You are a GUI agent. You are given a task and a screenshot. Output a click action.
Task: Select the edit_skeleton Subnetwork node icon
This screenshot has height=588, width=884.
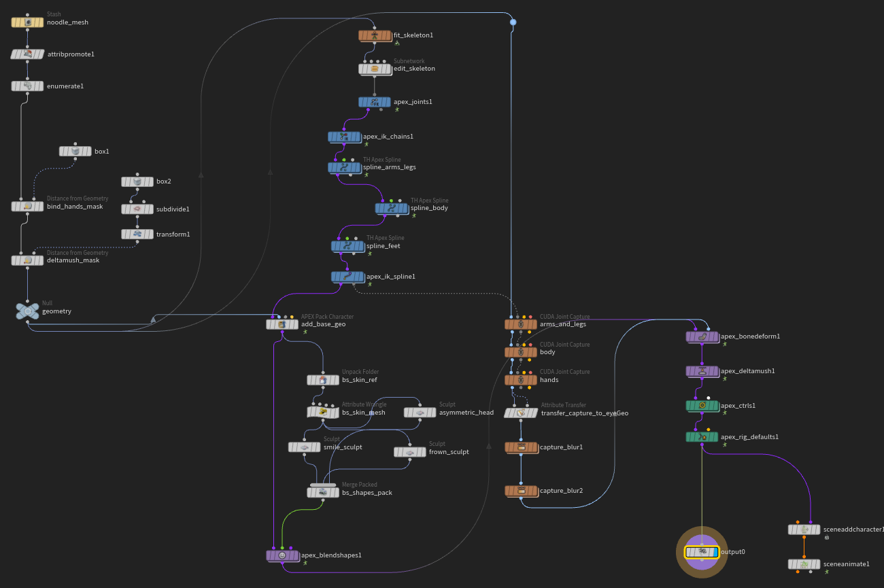375,69
